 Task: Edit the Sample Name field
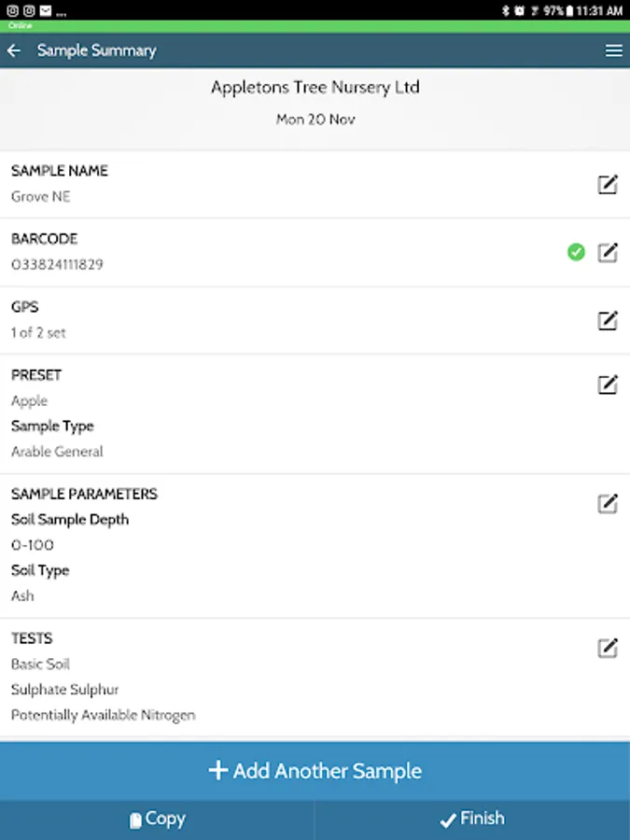(608, 184)
